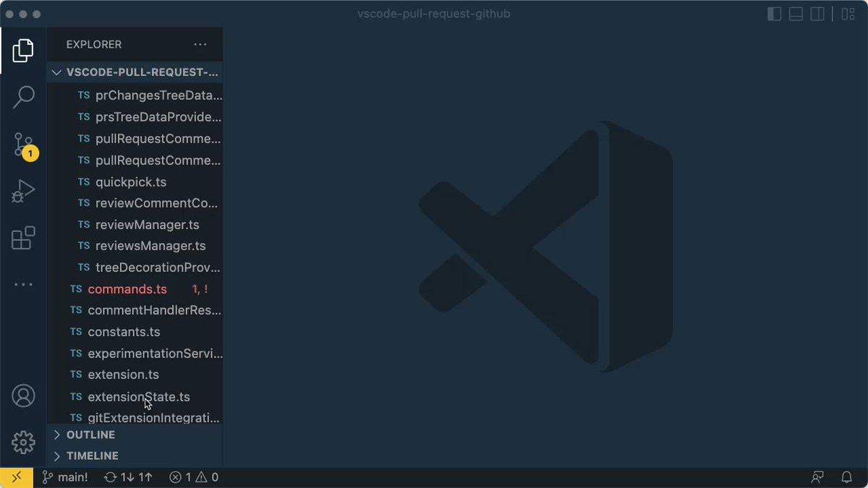
Task: Collapse the VSCODE-PULL-REQUEST folder section
Action: [x=135, y=72]
